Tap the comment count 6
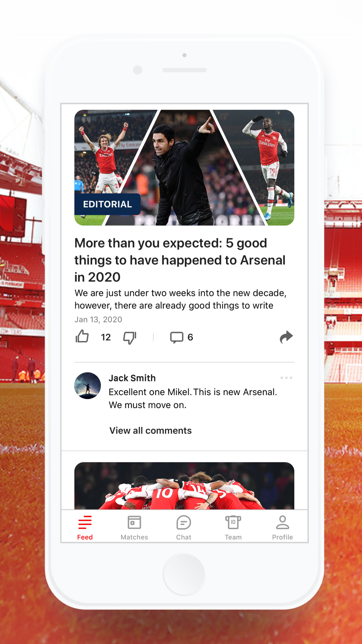362x644 pixels. 190,337
